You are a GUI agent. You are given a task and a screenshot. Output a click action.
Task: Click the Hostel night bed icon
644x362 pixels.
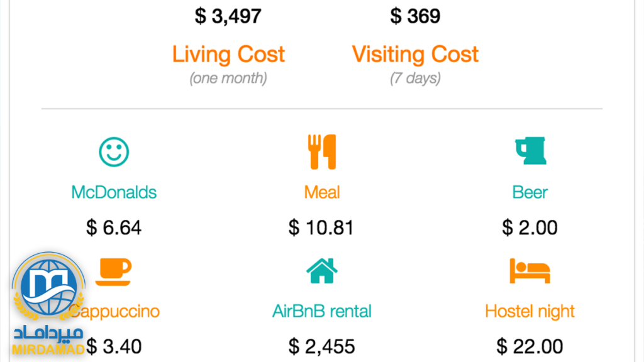pos(530,271)
